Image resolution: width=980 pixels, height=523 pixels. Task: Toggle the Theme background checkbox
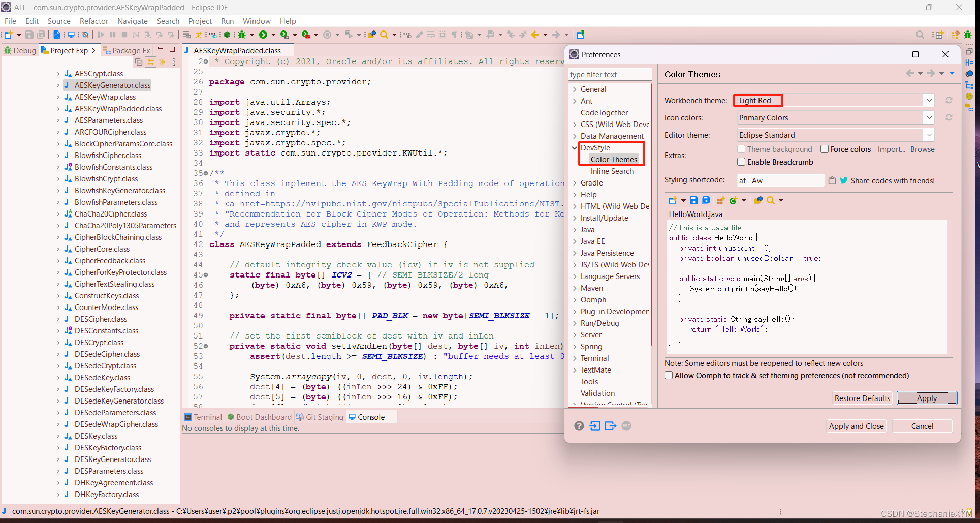pyautogui.click(x=741, y=149)
